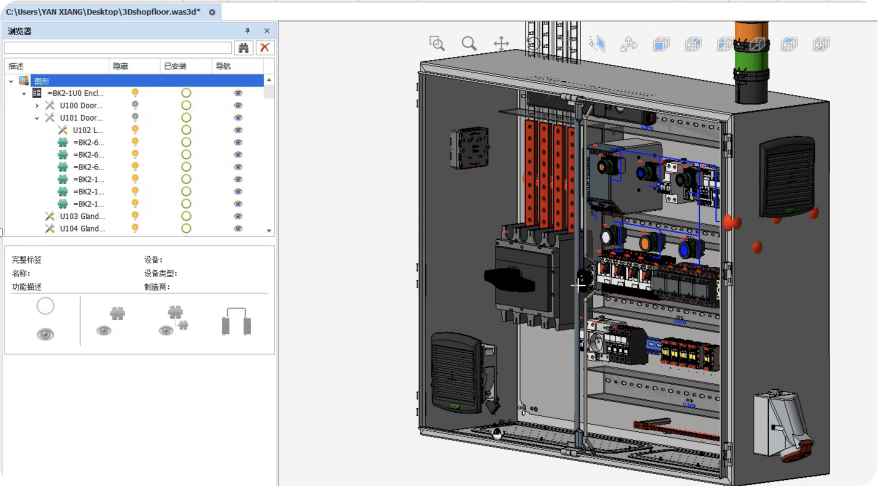The image size is (878, 486).
Task: Switch to front face cube view
Action: tap(661, 44)
